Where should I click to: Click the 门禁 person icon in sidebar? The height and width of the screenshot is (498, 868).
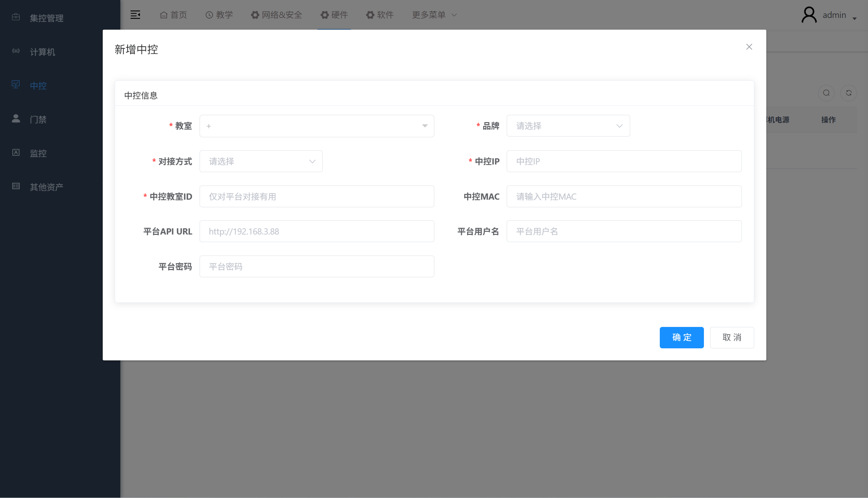pyautogui.click(x=16, y=118)
